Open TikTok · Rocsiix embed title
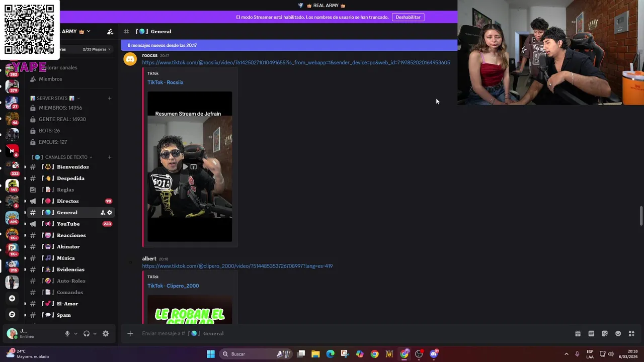The width and height of the screenshot is (644, 362). [166, 82]
